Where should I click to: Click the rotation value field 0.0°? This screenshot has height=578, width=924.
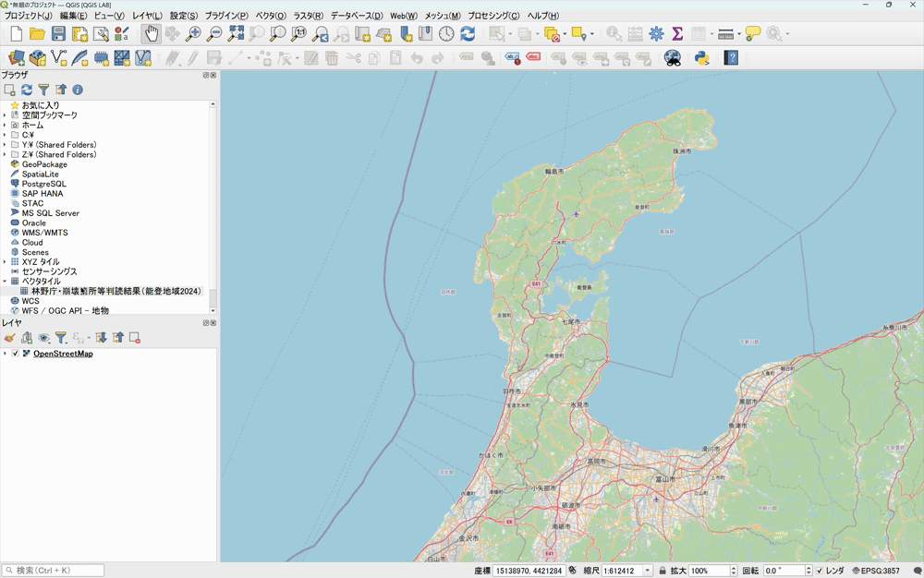tap(784, 571)
